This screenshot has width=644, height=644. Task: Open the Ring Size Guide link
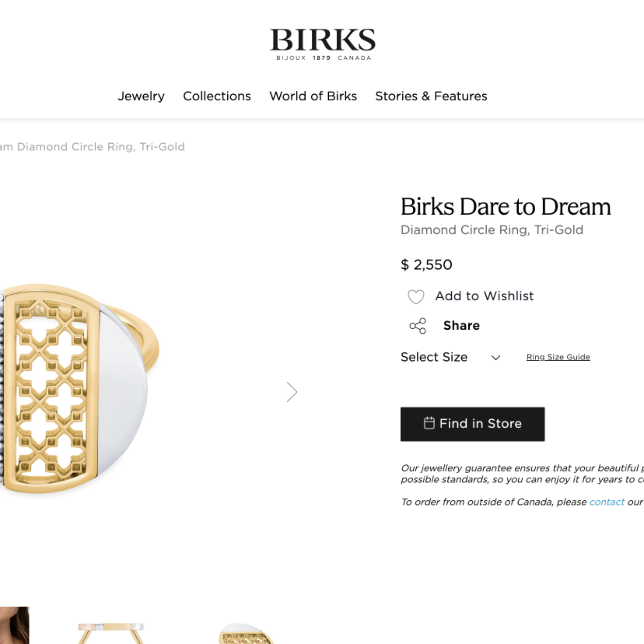click(x=558, y=357)
